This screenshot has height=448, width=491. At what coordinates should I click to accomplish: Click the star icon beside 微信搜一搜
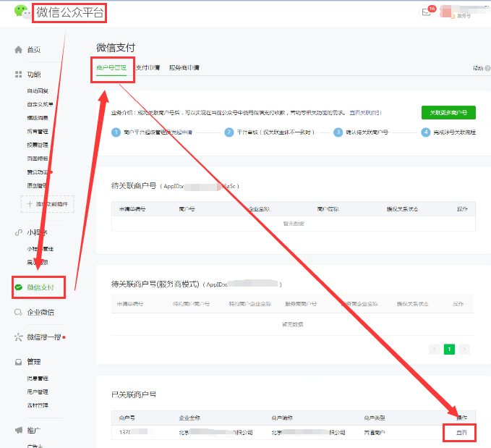[19, 337]
